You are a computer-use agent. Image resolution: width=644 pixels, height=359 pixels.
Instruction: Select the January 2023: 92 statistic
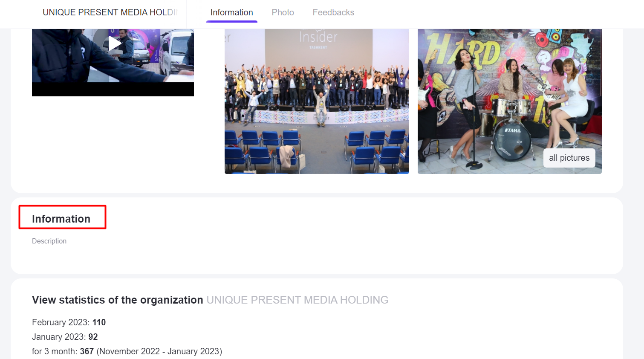coord(65,337)
